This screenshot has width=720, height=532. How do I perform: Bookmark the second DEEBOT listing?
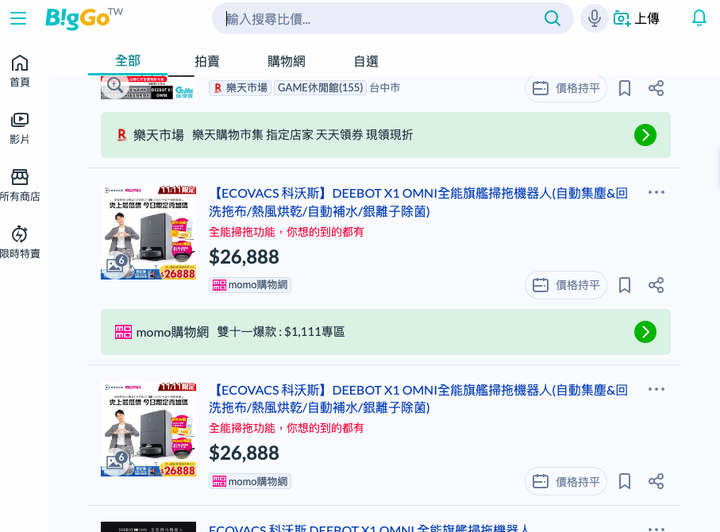[x=624, y=482]
